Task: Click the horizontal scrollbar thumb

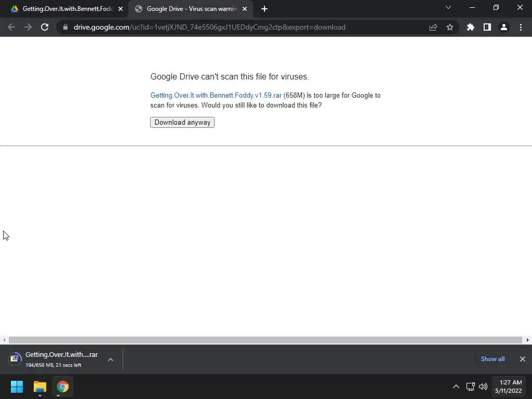Action: [x=265, y=340]
